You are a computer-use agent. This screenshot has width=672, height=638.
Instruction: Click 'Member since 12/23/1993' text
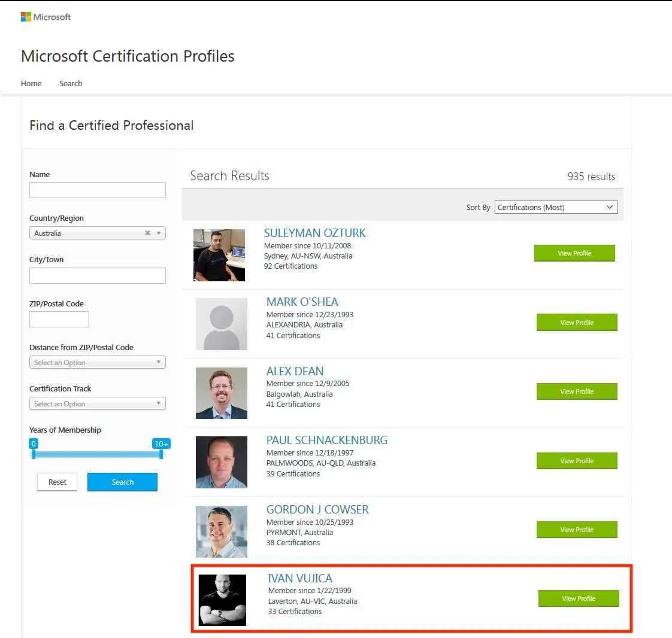(x=310, y=314)
